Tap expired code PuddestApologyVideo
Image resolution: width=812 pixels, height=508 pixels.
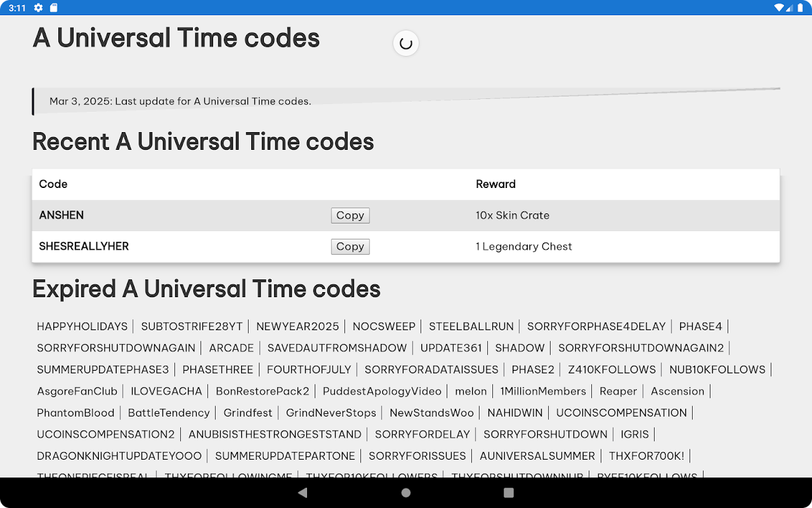[382, 391]
